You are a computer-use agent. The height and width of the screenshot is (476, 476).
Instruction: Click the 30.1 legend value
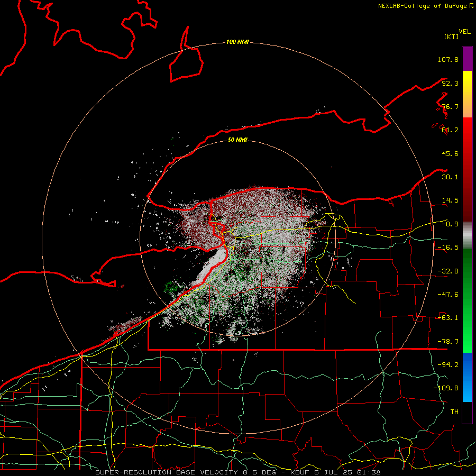[x=450, y=177]
